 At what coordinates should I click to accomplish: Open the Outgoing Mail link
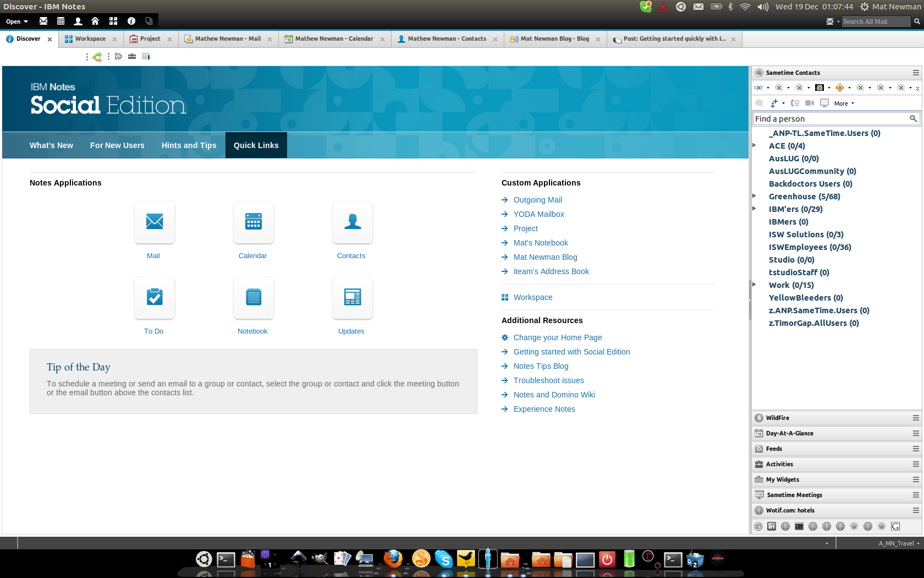[x=537, y=200]
